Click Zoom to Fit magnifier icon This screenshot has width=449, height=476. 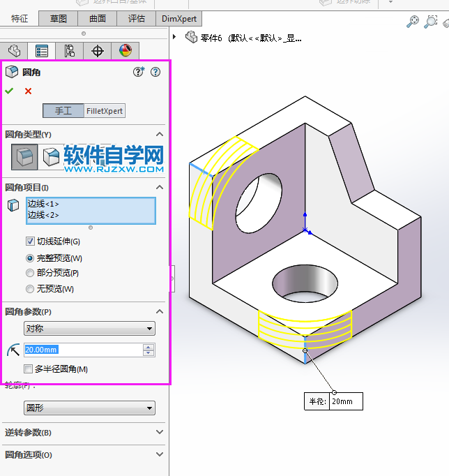tap(412, 21)
